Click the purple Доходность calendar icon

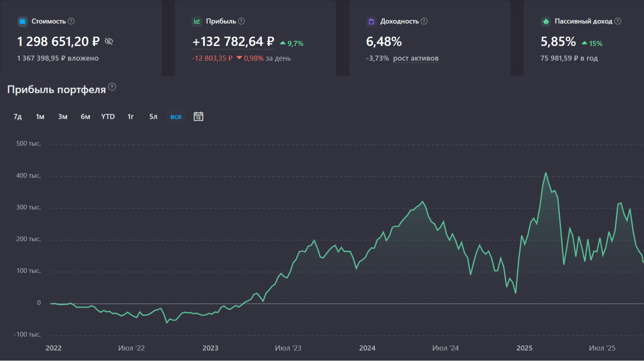(371, 22)
